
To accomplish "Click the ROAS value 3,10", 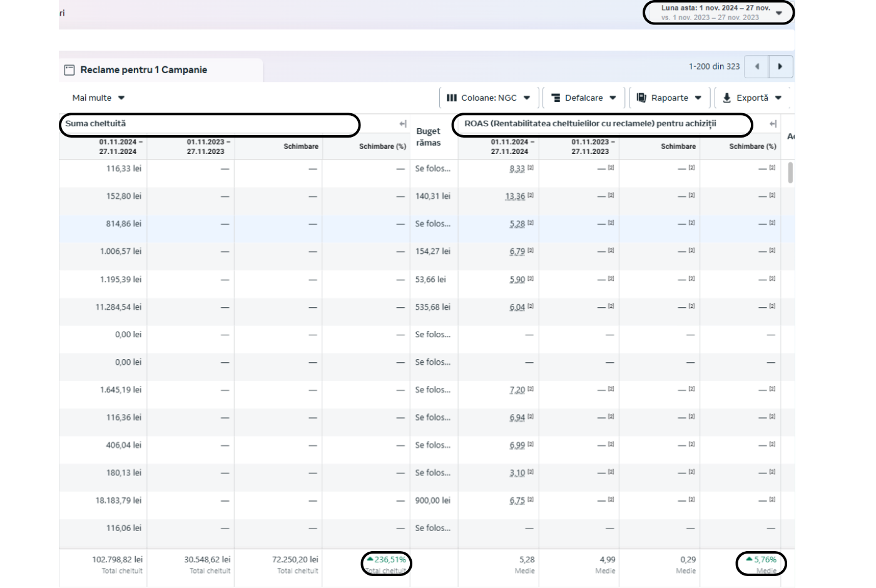I will point(517,473).
